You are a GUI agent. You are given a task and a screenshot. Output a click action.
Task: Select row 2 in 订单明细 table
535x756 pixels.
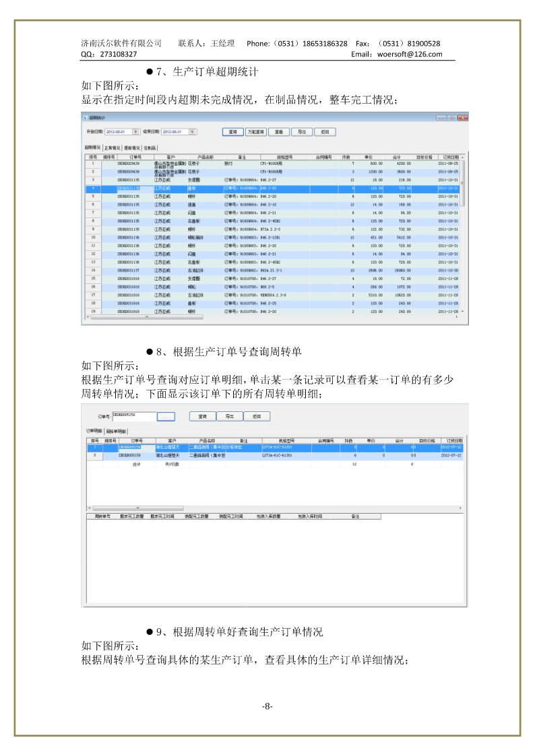(x=275, y=455)
